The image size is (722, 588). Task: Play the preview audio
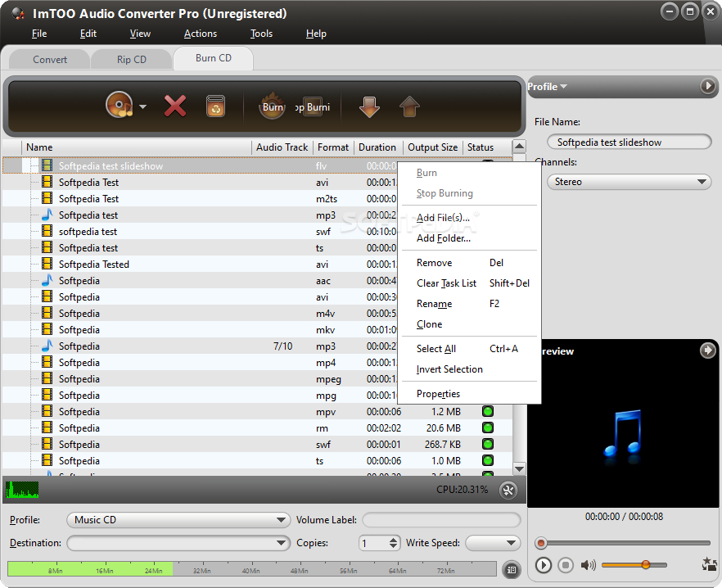544,564
